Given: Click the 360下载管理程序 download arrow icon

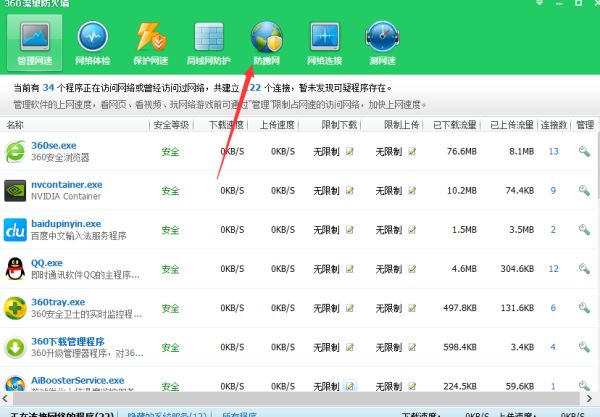Looking at the screenshot, I should (x=15, y=347).
